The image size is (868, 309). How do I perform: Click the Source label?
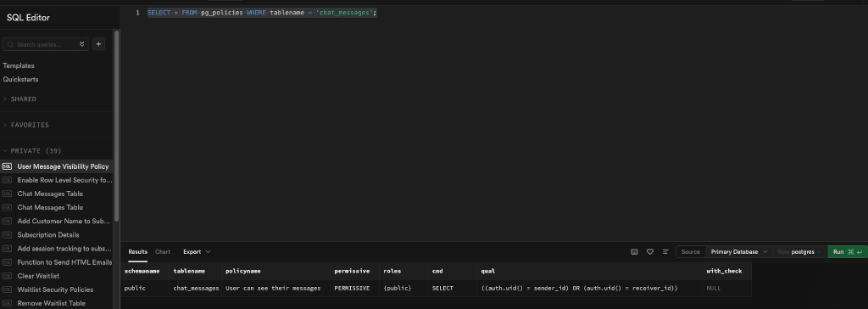[691, 252]
